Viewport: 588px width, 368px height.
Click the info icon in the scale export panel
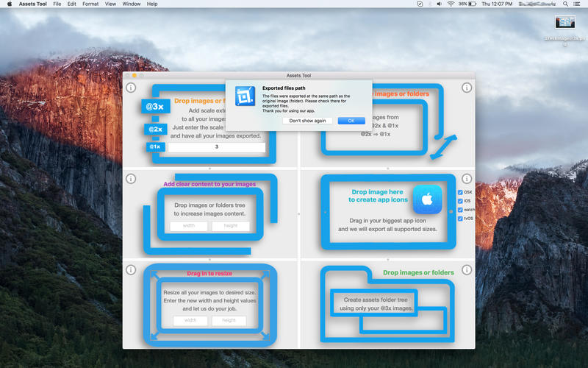(131, 88)
